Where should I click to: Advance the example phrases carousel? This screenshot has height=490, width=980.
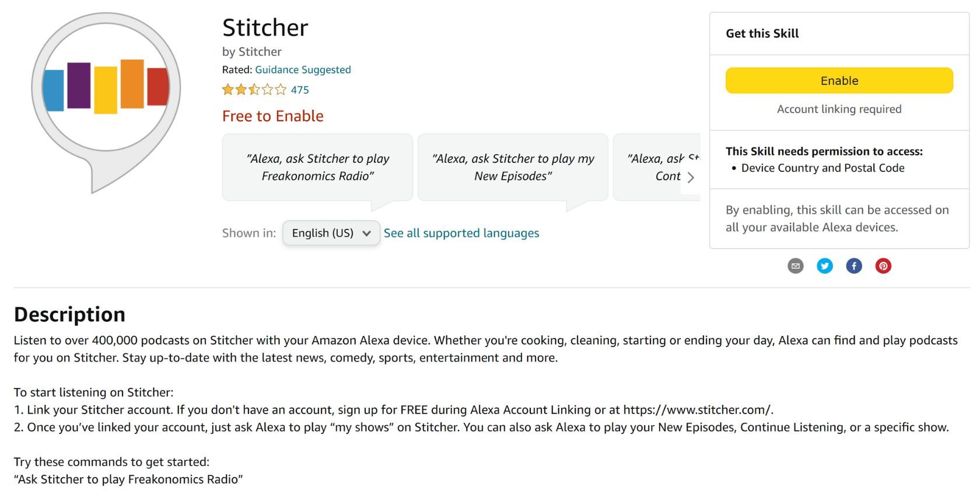691,177
